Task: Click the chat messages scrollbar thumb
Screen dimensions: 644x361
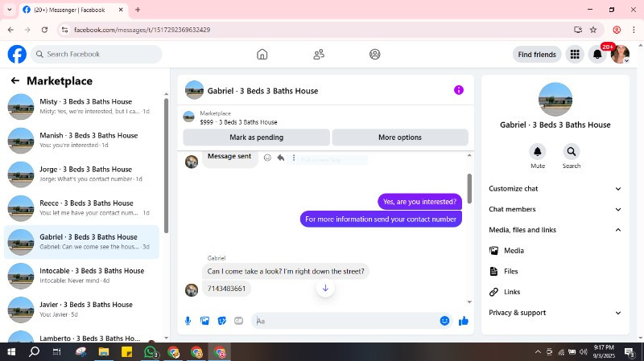Action: pyautogui.click(x=469, y=188)
